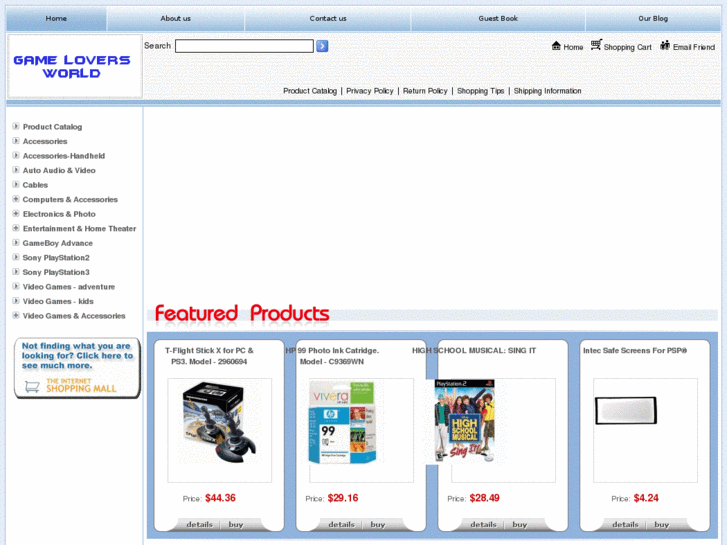
Task: Click the Video Games - kids arrow icon
Action: click(16, 301)
